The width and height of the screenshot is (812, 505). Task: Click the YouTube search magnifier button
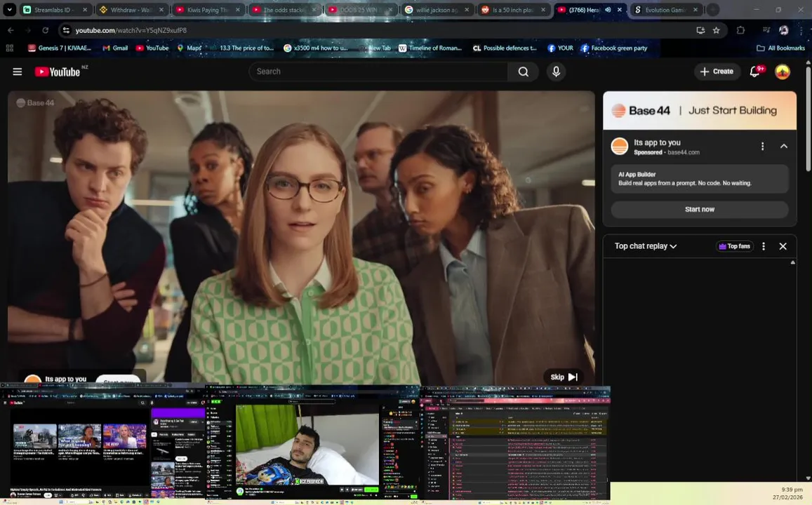523,72
